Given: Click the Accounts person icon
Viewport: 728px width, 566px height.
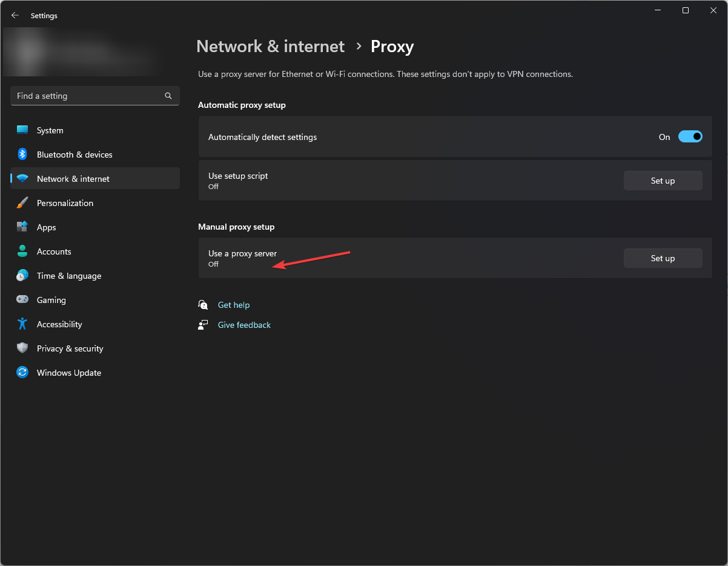Looking at the screenshot, I should coord(22,251).
